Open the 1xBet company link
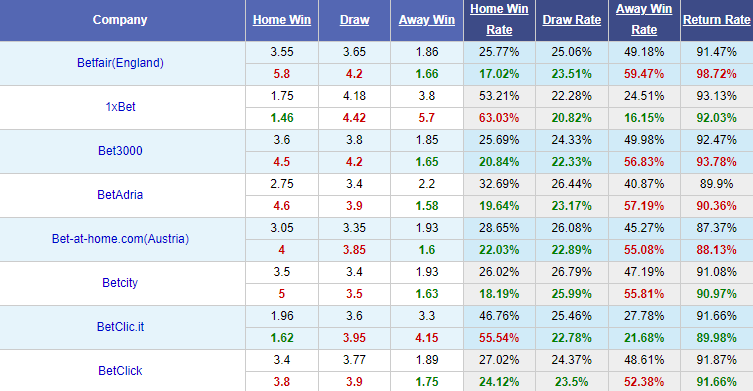 120,107
